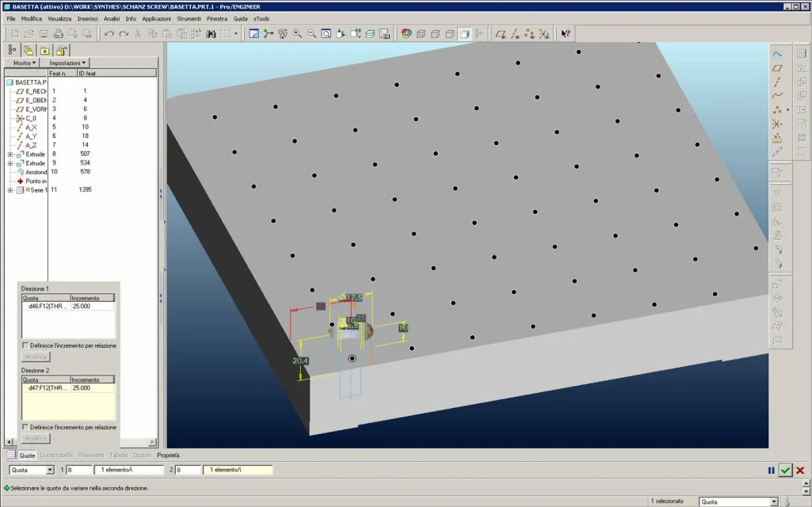
Task: Enable relation increment checkbox under Direzione 1
Action: click(25, 345)
